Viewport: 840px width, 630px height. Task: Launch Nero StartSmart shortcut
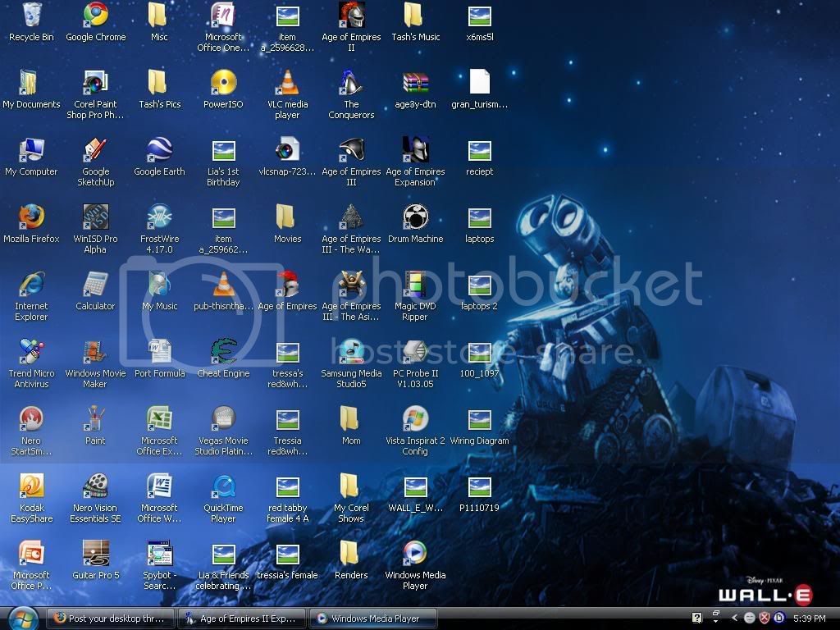(x=32, y=419)
